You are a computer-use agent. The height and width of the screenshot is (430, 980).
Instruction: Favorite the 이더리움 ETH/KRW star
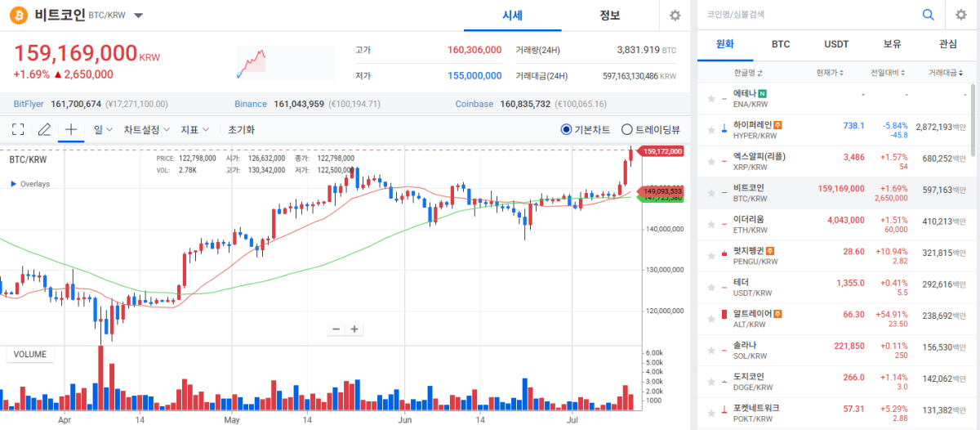click(x=711, y=225)
